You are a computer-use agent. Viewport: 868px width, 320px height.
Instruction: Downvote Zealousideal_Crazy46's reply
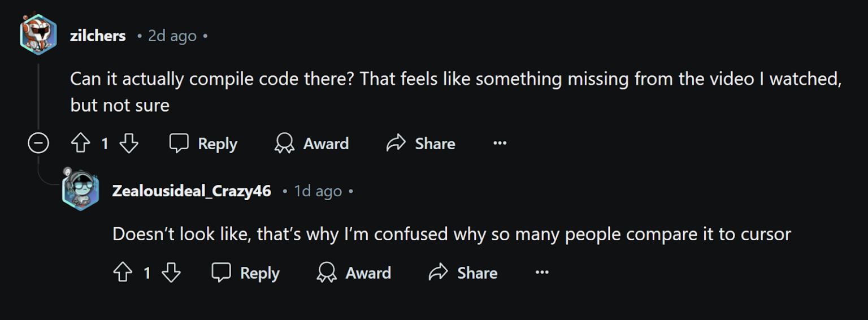(x=171, y=273)
